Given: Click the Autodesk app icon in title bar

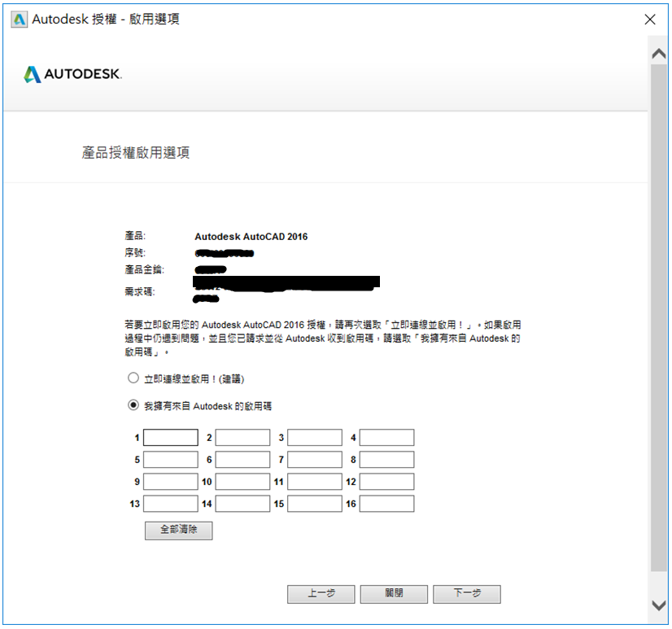Looking at the screenshot, I should pos(19,20).
